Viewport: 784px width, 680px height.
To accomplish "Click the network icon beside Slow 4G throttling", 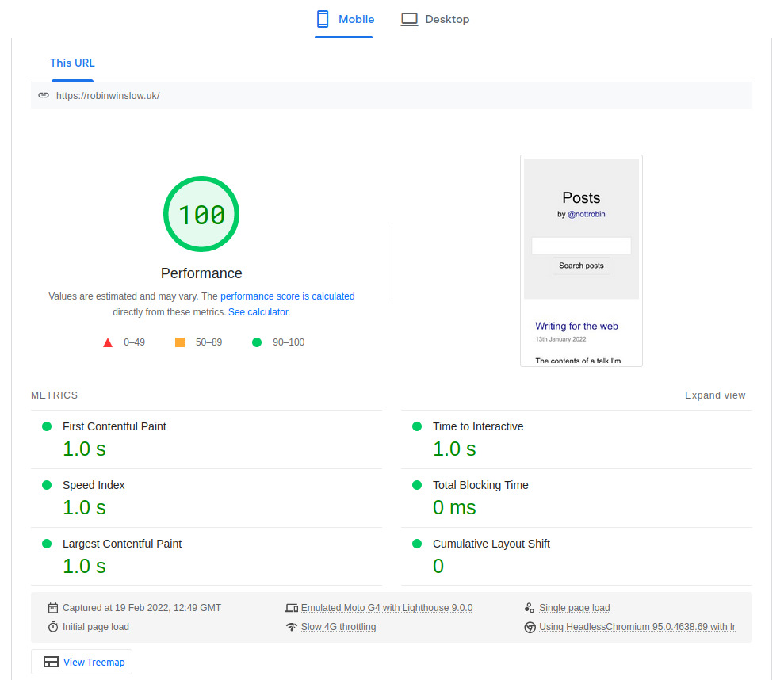I will [292, 627].
